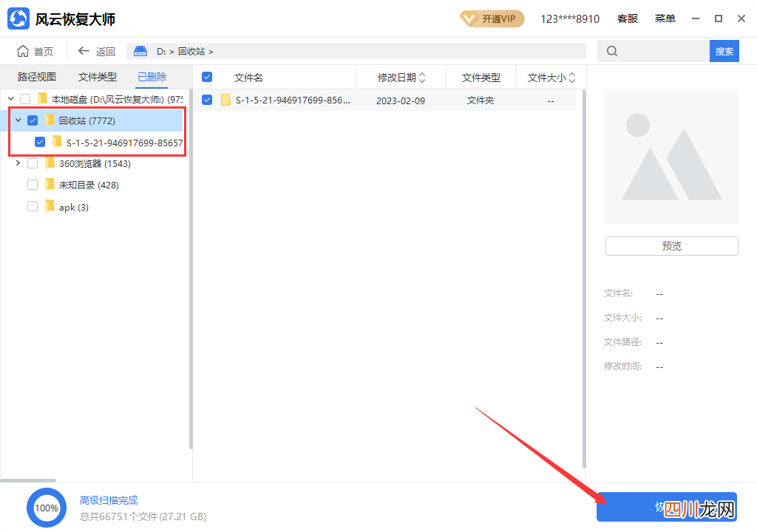Uncheck the file list row checkbox

point(207,100)
